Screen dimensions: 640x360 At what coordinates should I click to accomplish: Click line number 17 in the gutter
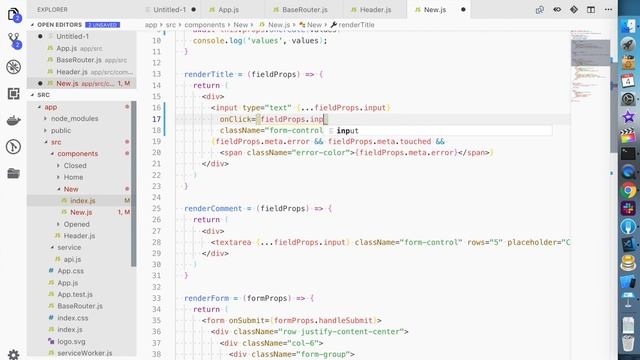(x=156, y=119)
